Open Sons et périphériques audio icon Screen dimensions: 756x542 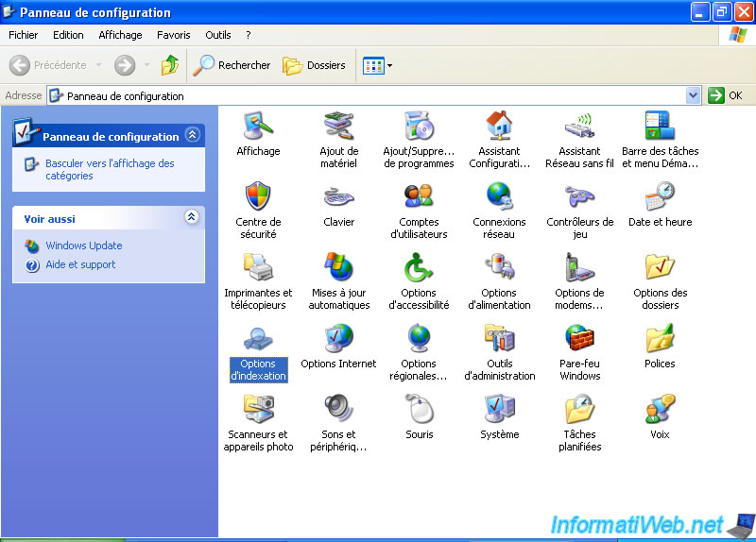click(x=339, y=423)
